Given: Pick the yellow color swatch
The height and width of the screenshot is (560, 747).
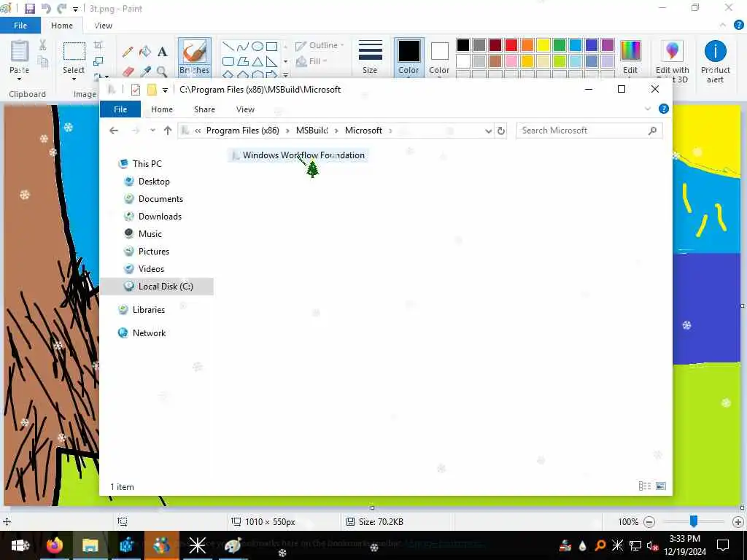Looking at the screenshot, I should coord(543,45).
